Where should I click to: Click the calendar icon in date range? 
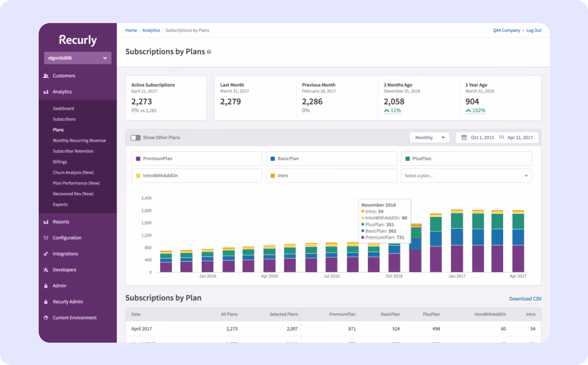pos(464,137)
